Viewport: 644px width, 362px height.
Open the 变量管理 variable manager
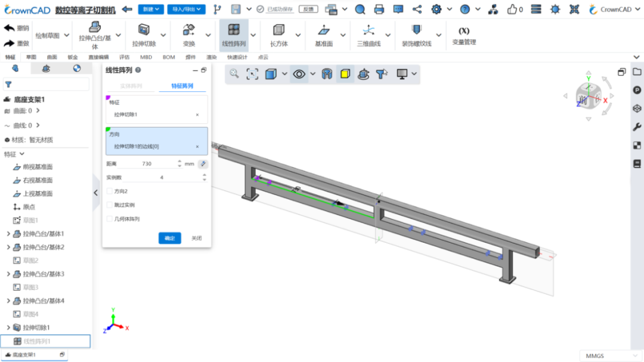(x=464, y=35)
